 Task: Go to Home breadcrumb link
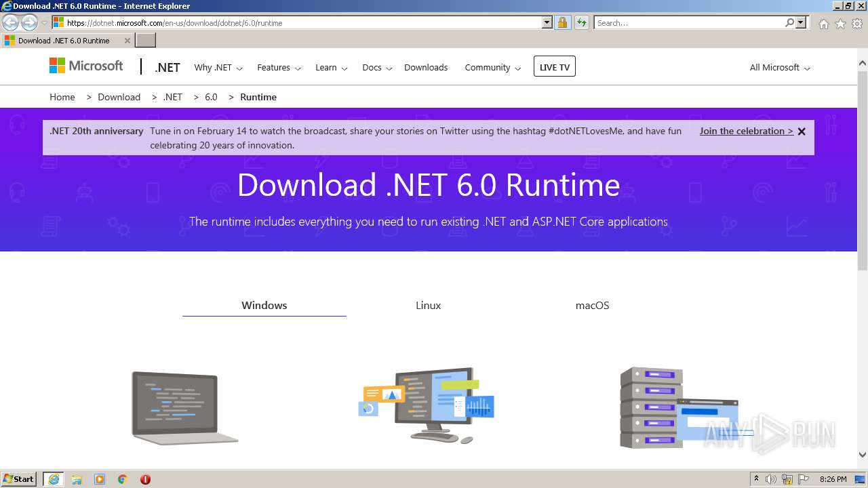62,97
